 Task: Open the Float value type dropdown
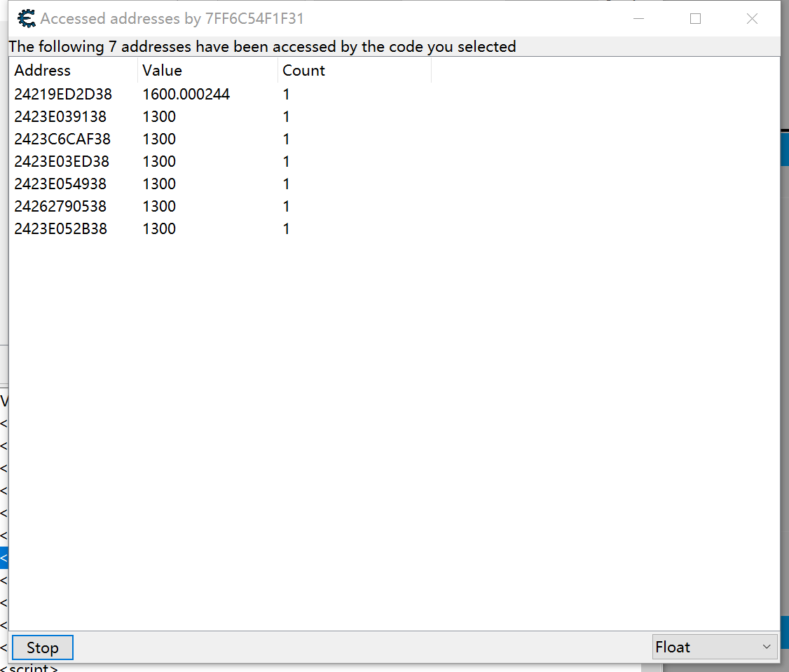714,647
